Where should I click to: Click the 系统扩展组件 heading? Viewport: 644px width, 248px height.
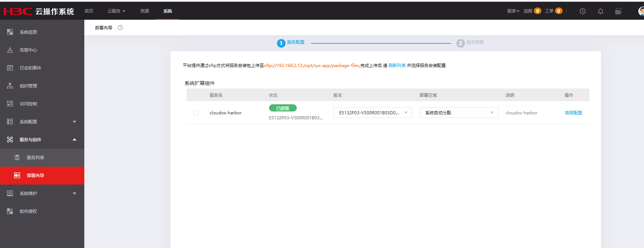tap(200, 83)
